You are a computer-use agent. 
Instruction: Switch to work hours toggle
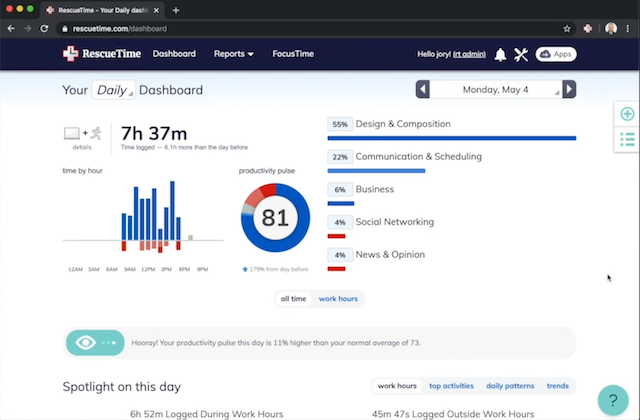coord(338,299)
